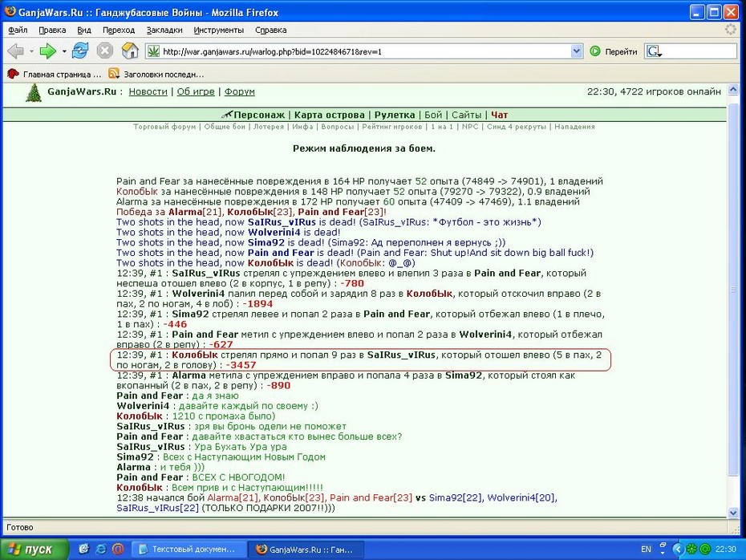This screenshot has width=746, height=560.
Task: Open the NPC sublink
Action: [470, 127]
